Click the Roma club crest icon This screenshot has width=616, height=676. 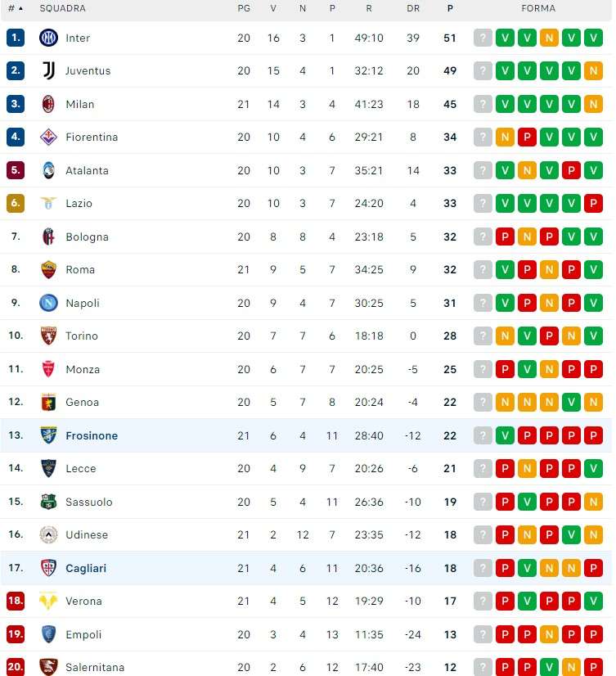coord(49,270)
